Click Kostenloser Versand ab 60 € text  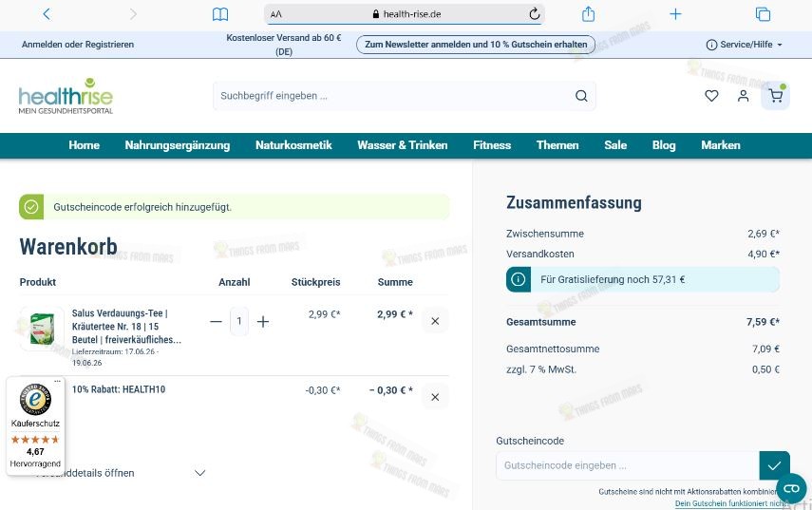tap(284, 45)
